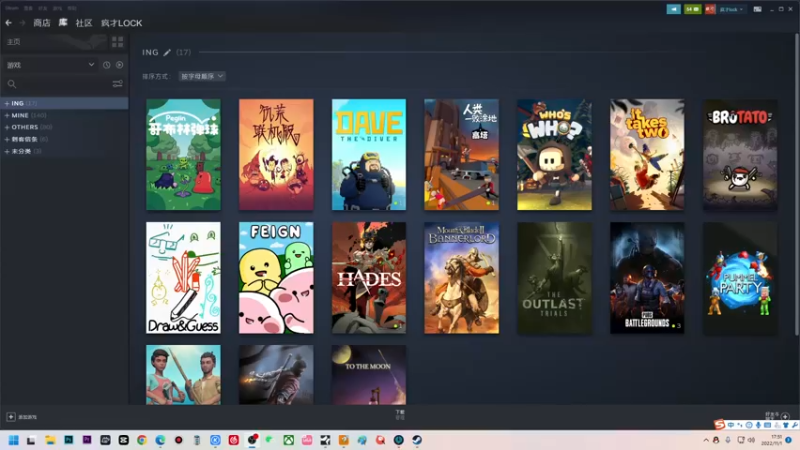800x450 pixels.
Task: Open the Steam menu in the title bar
Action: (12, 8)
